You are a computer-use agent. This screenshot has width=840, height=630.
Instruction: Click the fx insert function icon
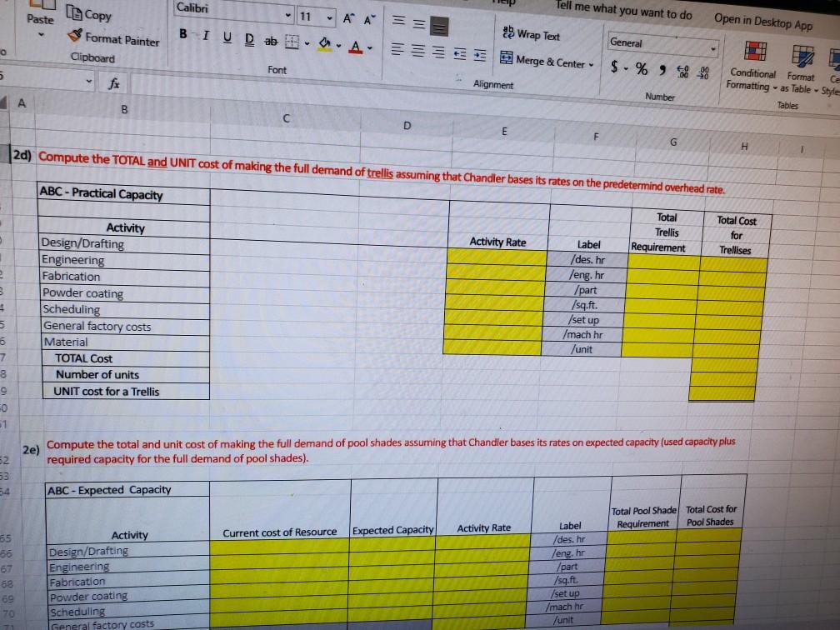click(x=113, y=83)
